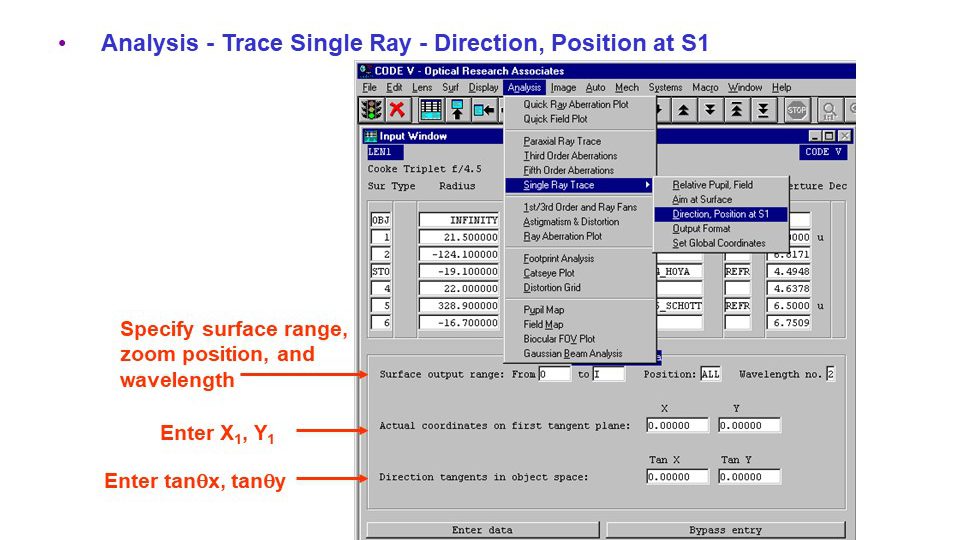960x540 pixels.
Task: Minimize the Input Window
Action: [814, 136]
